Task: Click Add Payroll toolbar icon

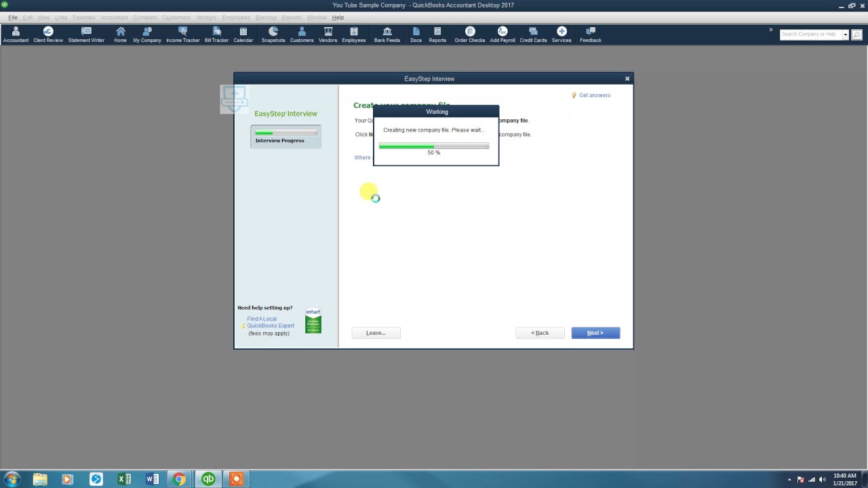Action: (502, 35)
